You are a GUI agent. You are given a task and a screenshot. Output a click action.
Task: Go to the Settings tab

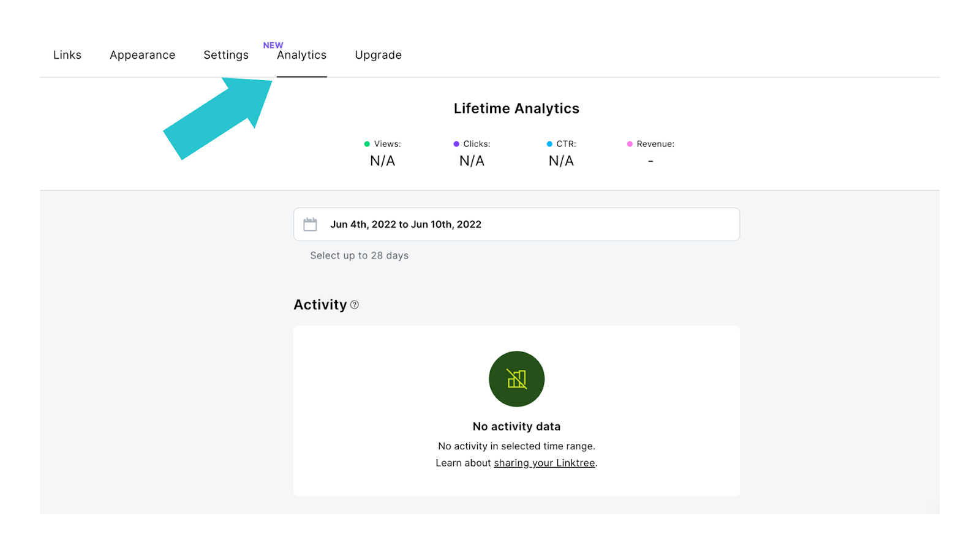pos(226,55)
